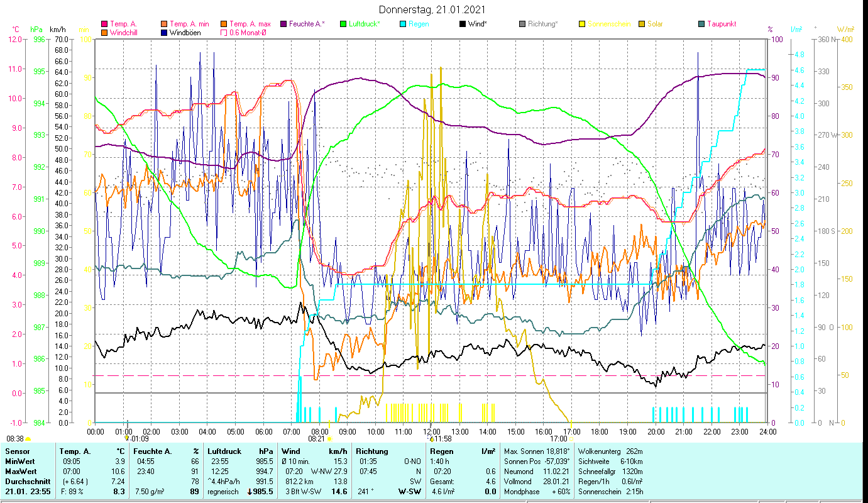The image size is (868, 503).
Task: Click the Feuchte A. purple legend square
Action: click(283, 25)
